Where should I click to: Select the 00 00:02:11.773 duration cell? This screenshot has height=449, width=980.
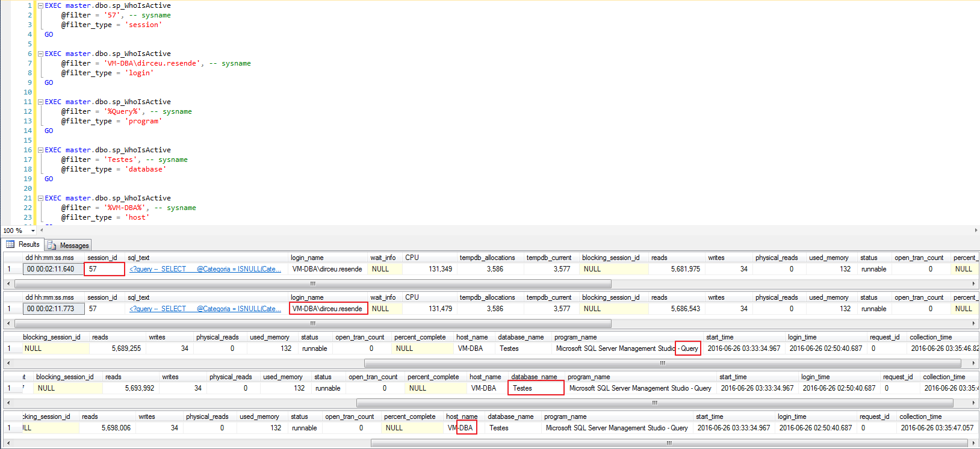[x=53, y=309]
